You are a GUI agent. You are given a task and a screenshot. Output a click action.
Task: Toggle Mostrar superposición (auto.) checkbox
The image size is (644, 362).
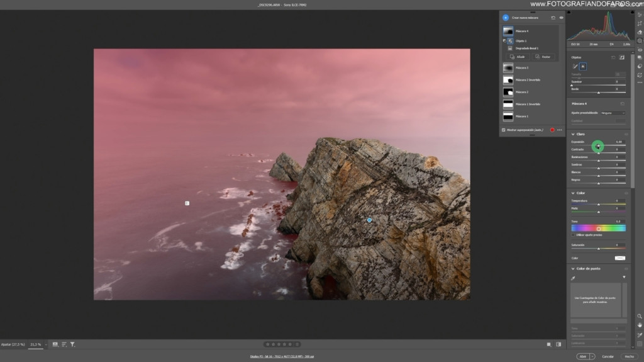point(504,130)
